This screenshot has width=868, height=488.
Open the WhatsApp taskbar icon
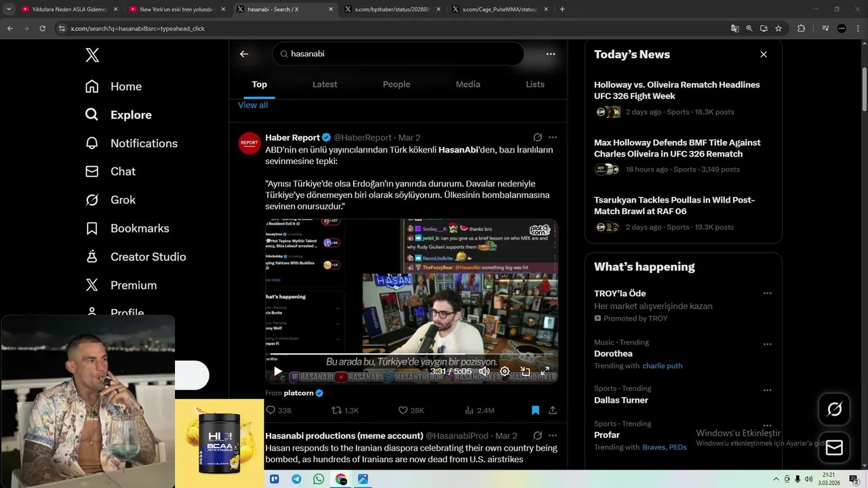point(319,479)
